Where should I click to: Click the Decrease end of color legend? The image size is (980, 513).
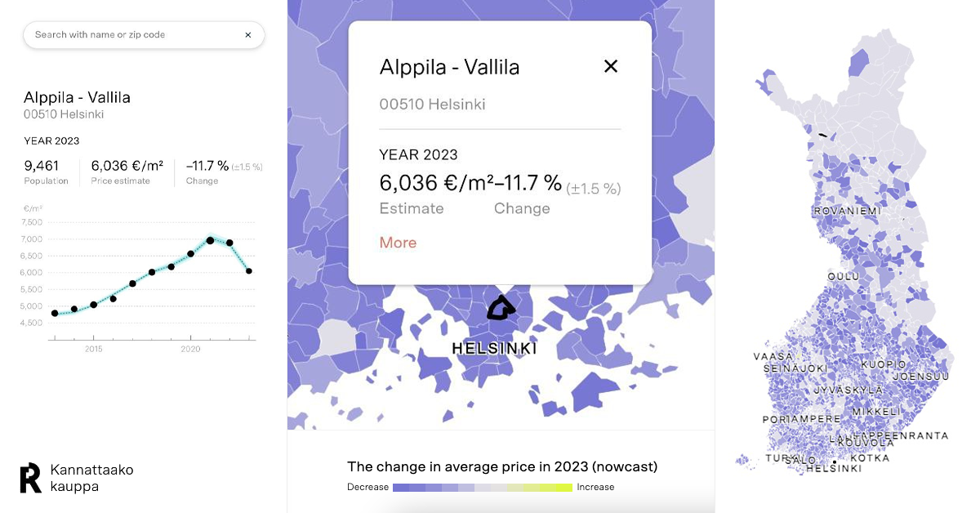(x=367, y=487)
